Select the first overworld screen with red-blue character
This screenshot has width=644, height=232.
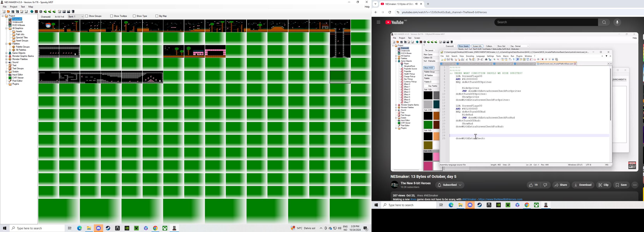(49, 26)
